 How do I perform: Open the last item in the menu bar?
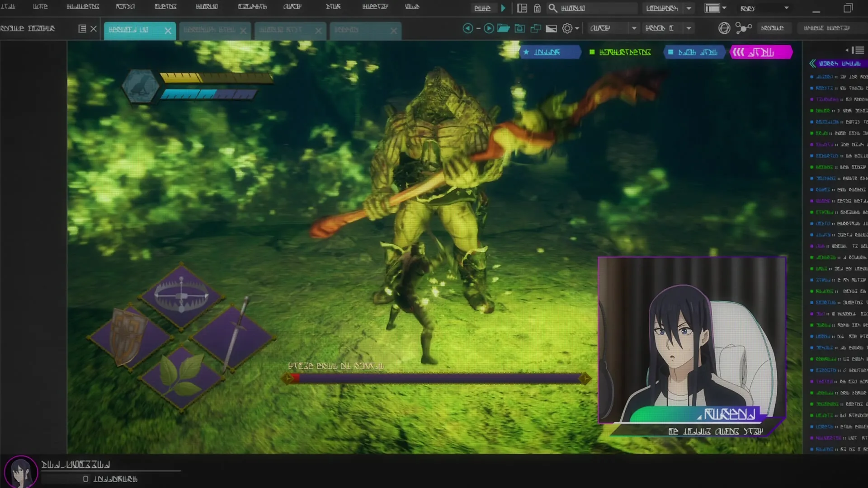coord(412,6)
